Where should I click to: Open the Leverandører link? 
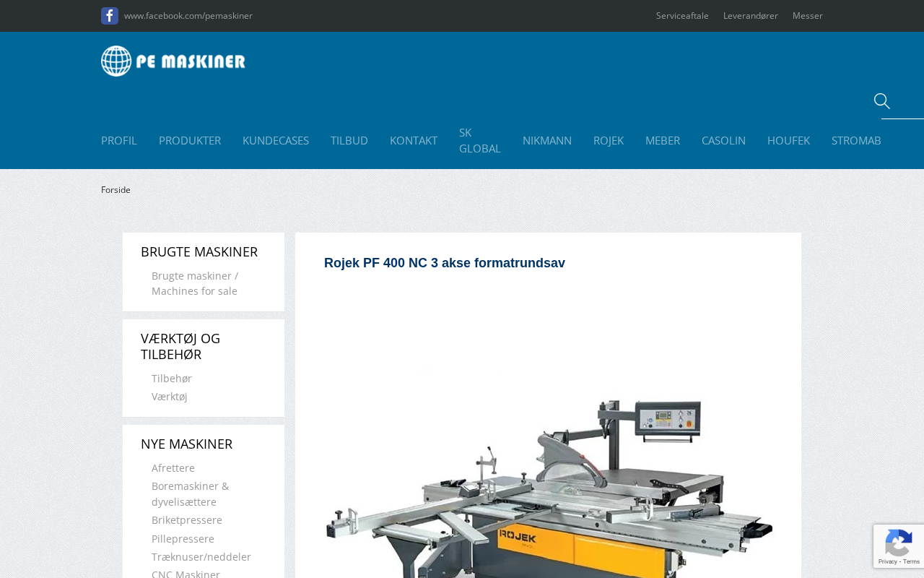point(751,16)
